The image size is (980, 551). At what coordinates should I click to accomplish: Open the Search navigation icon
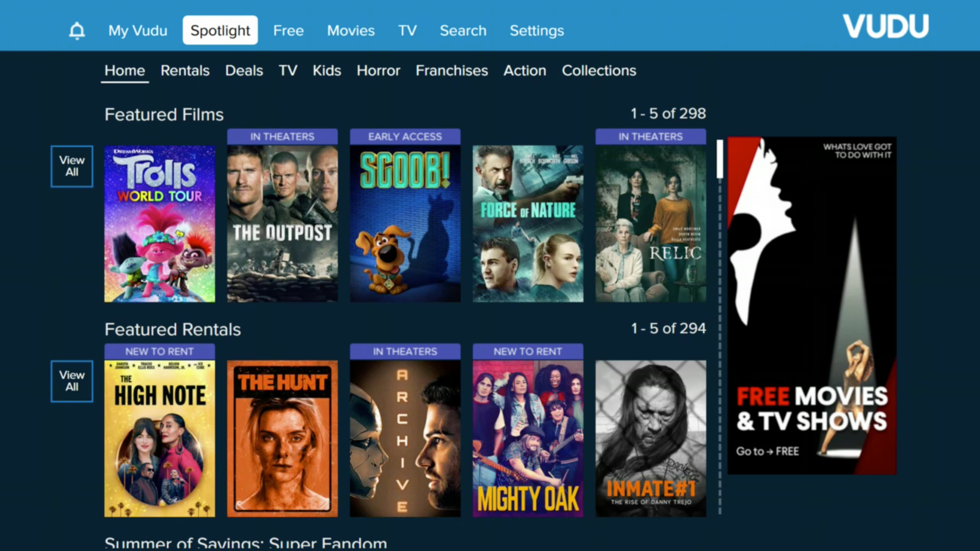[x=463, y=29]
